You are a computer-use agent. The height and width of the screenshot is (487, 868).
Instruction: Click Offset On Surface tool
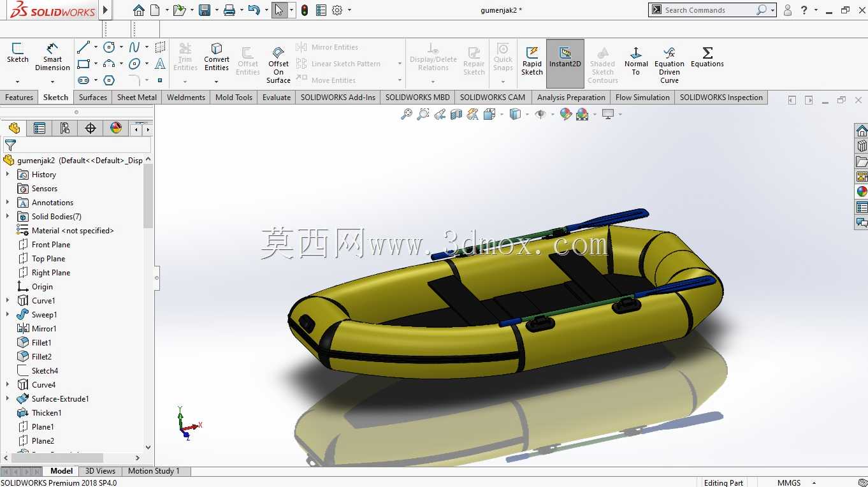[278, 64]
